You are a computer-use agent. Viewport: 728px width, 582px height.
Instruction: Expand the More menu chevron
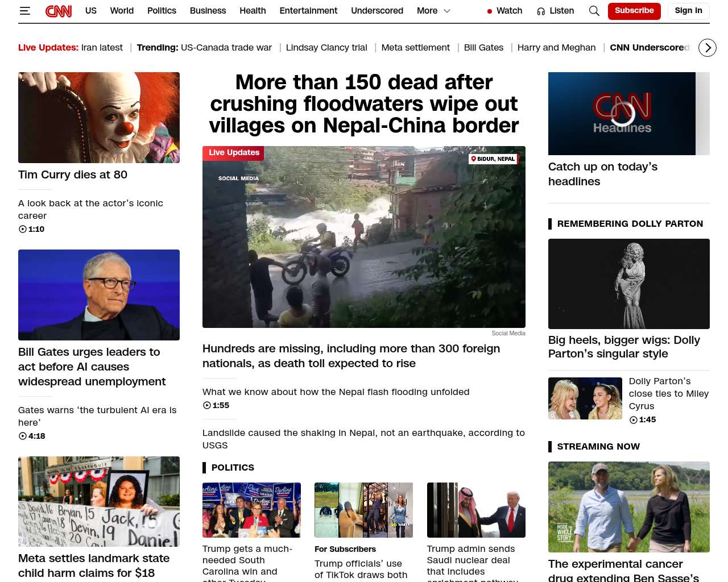(x=447, y=11)
